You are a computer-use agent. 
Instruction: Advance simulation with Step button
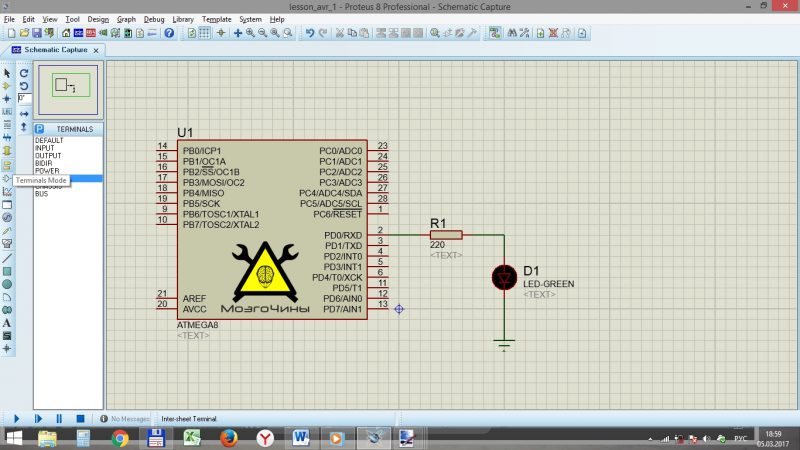pyautogui.click(x=38, y=418)
